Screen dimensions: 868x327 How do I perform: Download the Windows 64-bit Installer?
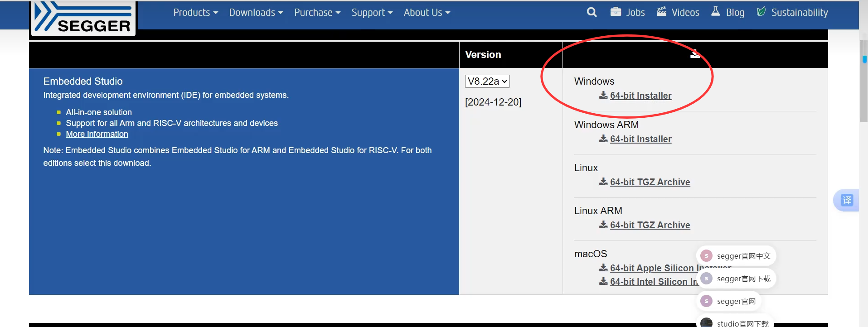[x=640, y=96]
